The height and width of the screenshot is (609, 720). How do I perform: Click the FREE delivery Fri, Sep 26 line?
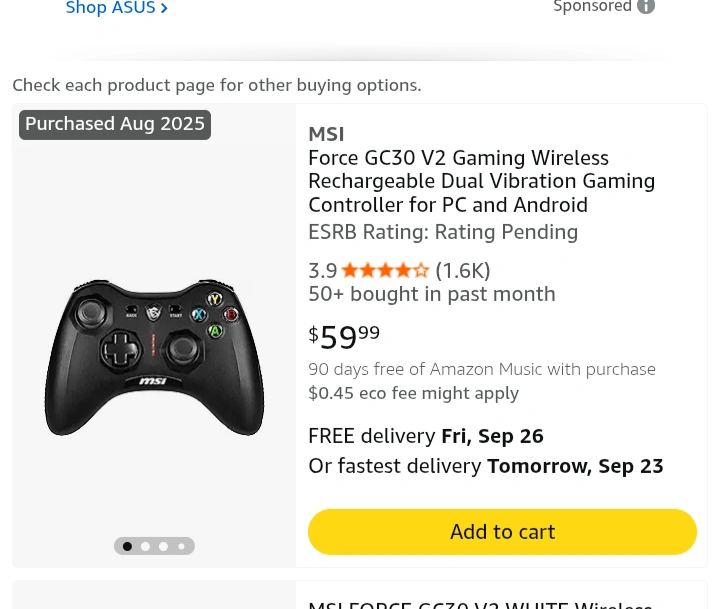tap(426, 436)
